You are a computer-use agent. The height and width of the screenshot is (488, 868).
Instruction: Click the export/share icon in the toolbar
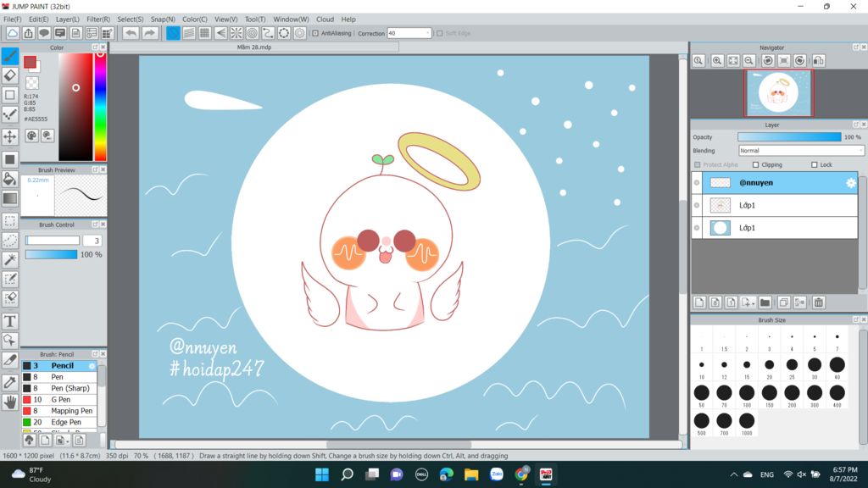[28, 33]
